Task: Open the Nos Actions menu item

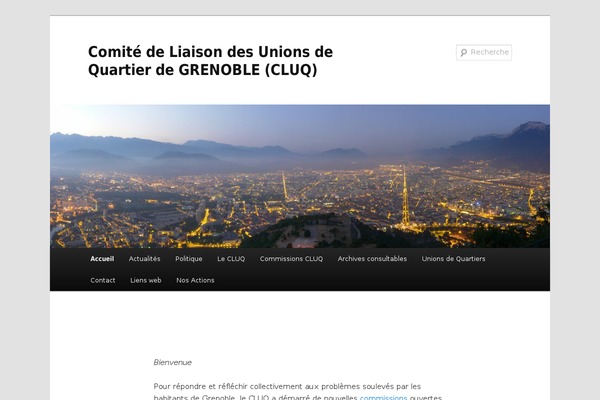Action: pyautogui.click(x=195, y=280)
